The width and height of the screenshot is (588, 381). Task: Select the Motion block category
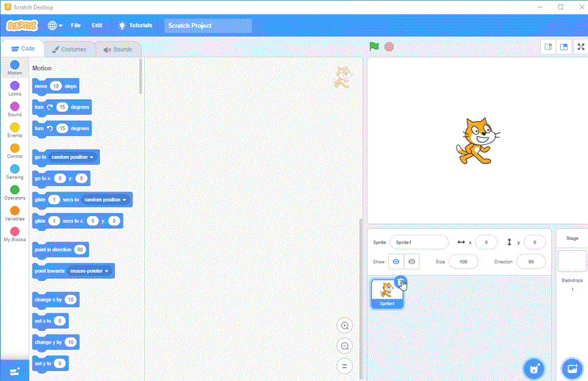(15, 68)
